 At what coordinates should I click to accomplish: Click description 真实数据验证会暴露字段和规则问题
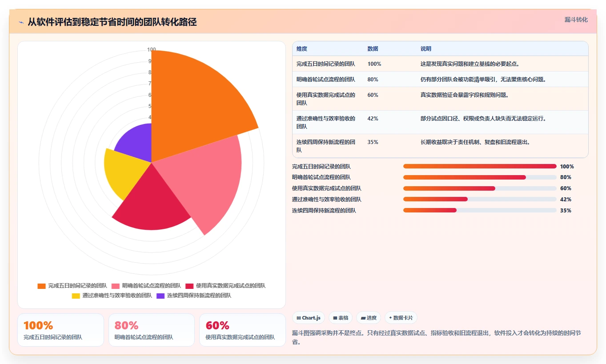tap(465, 95)
